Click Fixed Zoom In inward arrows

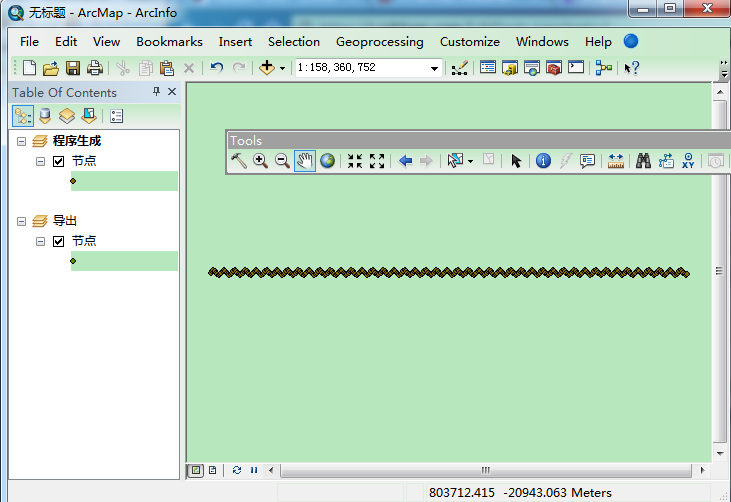(355, 161)
